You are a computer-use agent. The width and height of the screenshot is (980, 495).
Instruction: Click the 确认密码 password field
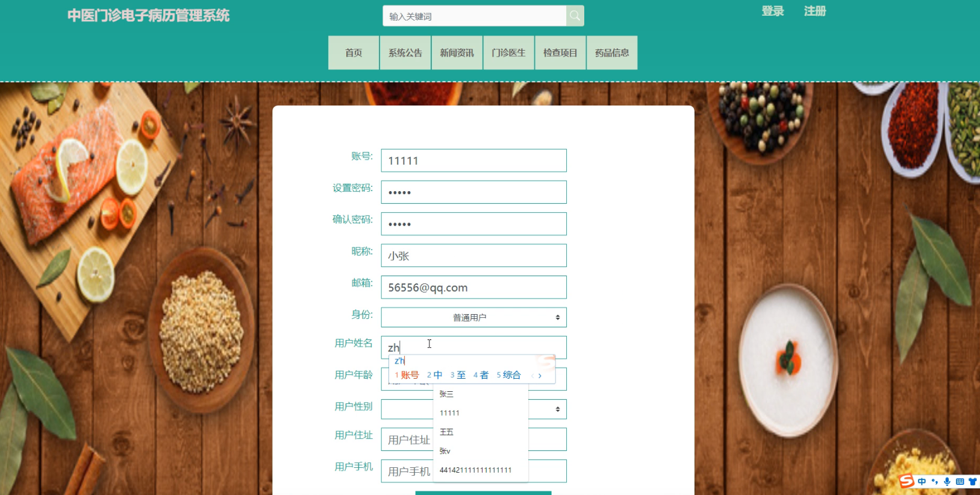[474, 224]
